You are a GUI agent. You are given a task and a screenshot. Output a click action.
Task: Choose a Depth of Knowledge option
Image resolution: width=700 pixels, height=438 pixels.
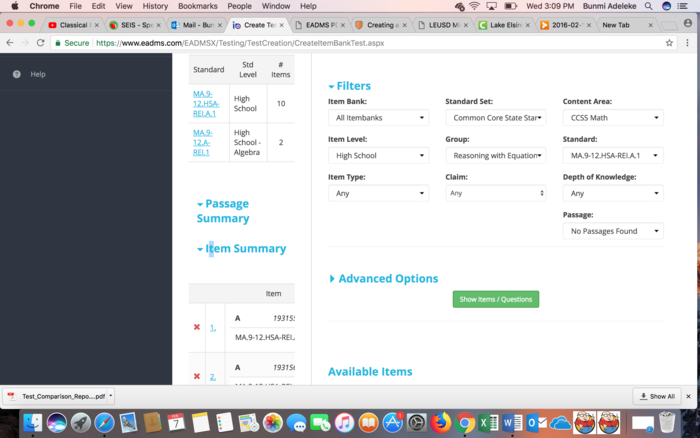pos(612,193)
